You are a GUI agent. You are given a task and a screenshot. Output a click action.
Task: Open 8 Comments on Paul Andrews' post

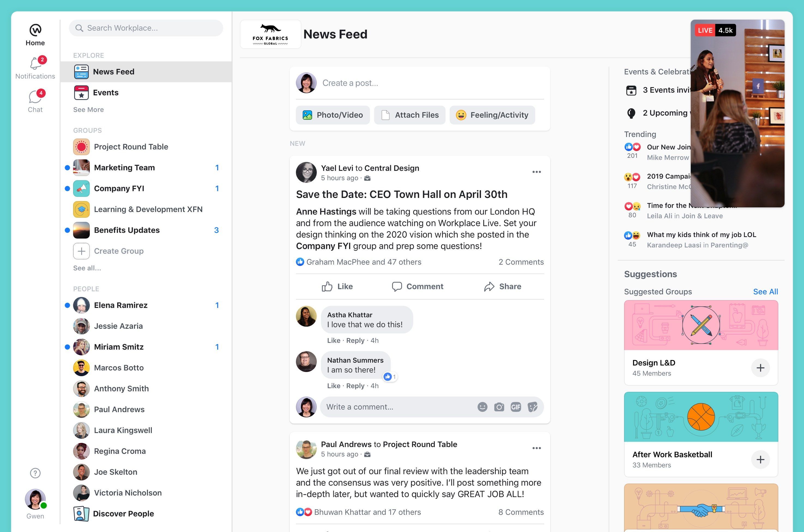tap(521, 512)
